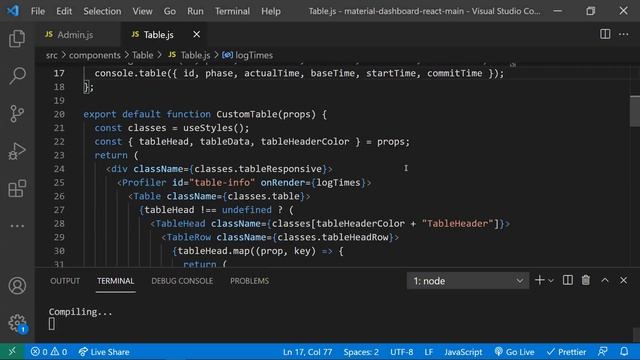This screenshot has width=640, height=360.
Task: Open the Manage gear icon
Action: [17, 323]
